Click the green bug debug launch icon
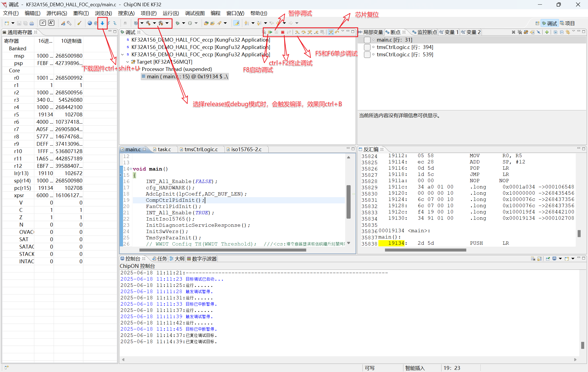Viewport: 588px width, 372px height. [x=177, y=23]
